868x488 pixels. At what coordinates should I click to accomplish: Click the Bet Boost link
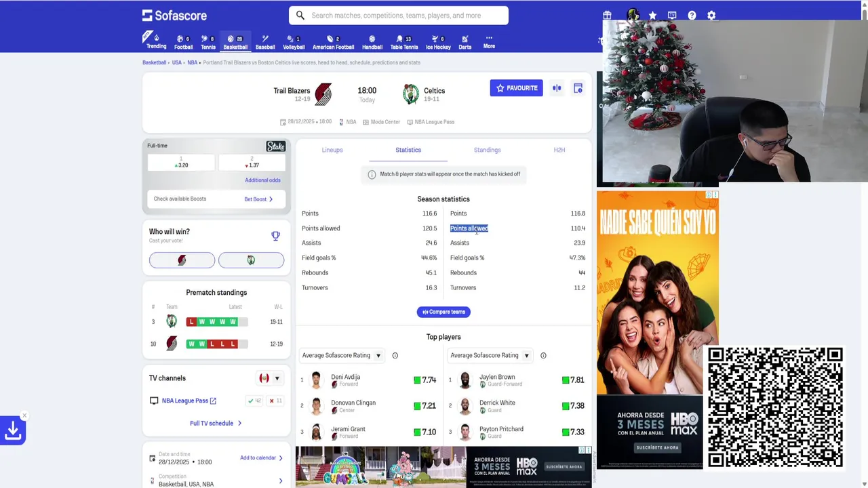tap(258, 199)
